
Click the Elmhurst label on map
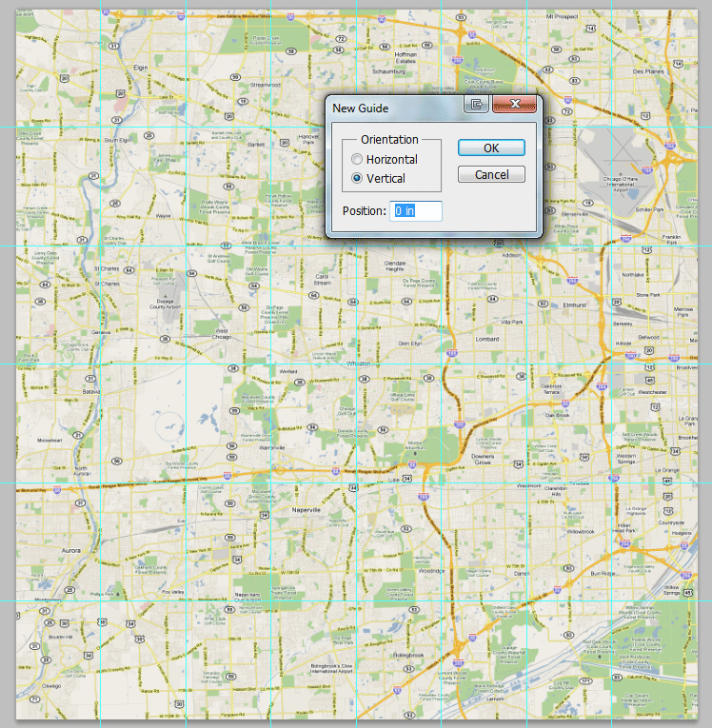pos(575,305)
